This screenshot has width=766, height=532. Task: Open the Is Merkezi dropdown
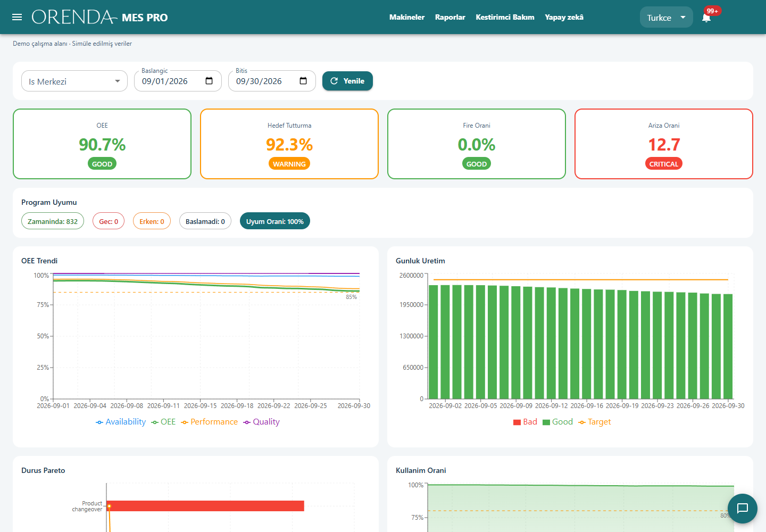coord(74,81)
